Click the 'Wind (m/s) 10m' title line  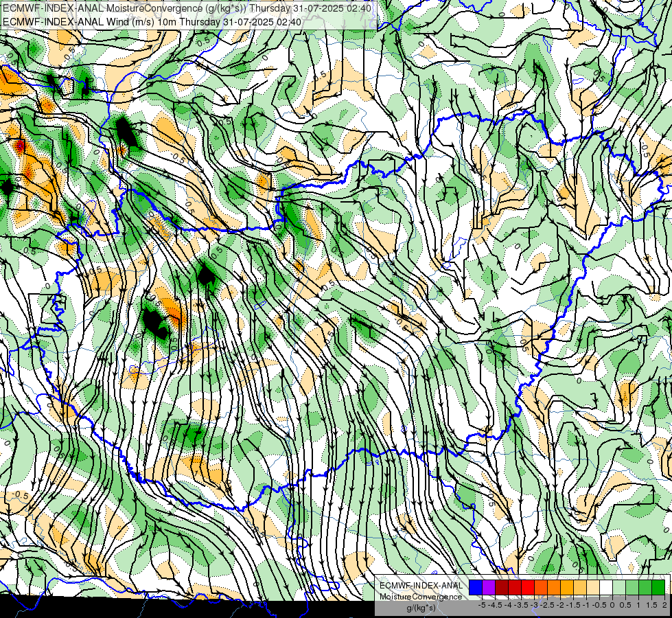click(152, 21)
